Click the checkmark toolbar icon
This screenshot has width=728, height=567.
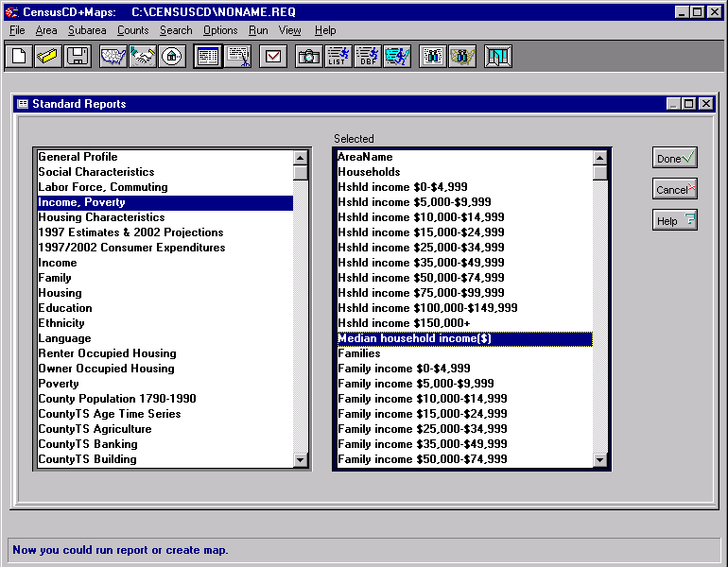coord(272,57)
